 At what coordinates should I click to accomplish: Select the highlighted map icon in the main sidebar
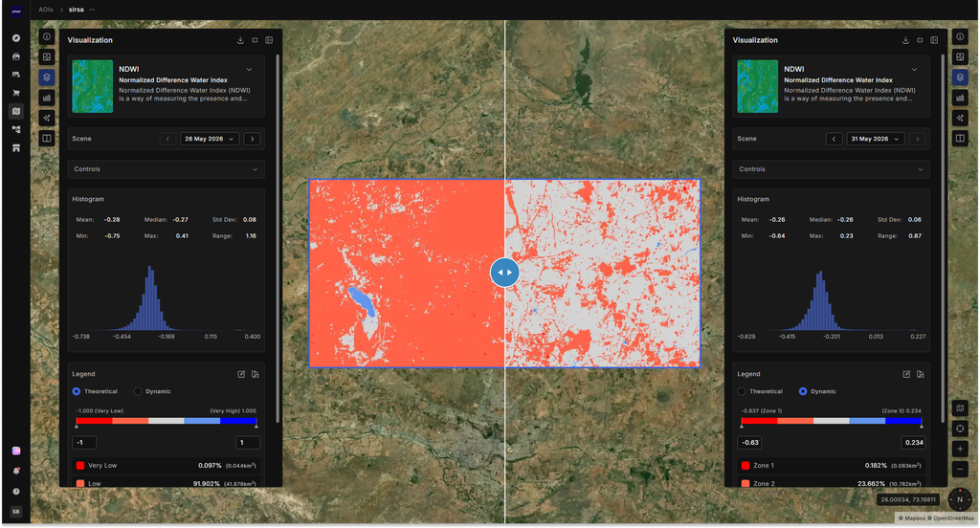point(16,111)
